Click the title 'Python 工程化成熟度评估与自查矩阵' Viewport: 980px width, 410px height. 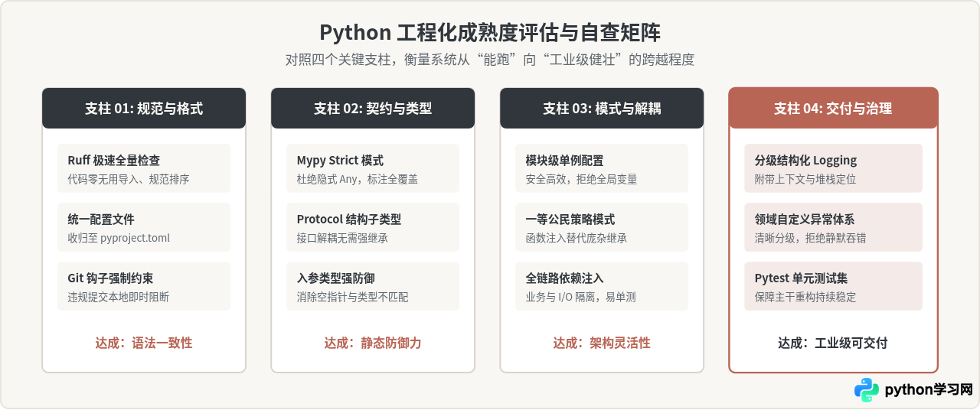coord(490,33)
